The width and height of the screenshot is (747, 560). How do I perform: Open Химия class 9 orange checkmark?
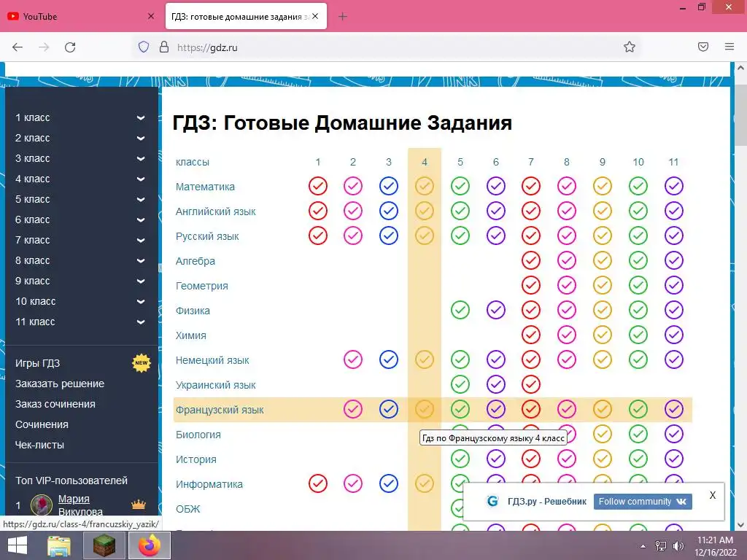(603, 335)
